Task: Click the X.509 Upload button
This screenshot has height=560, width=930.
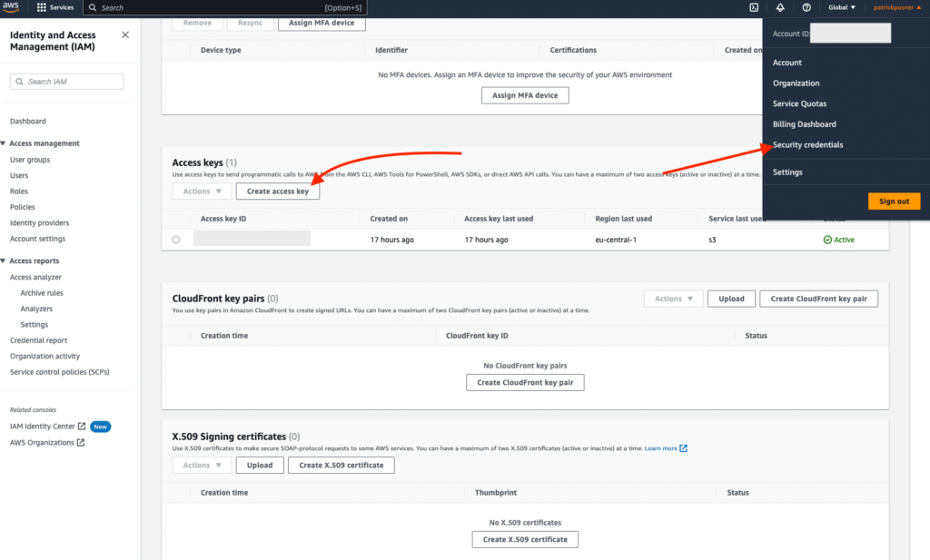Action: coord(260,466)
